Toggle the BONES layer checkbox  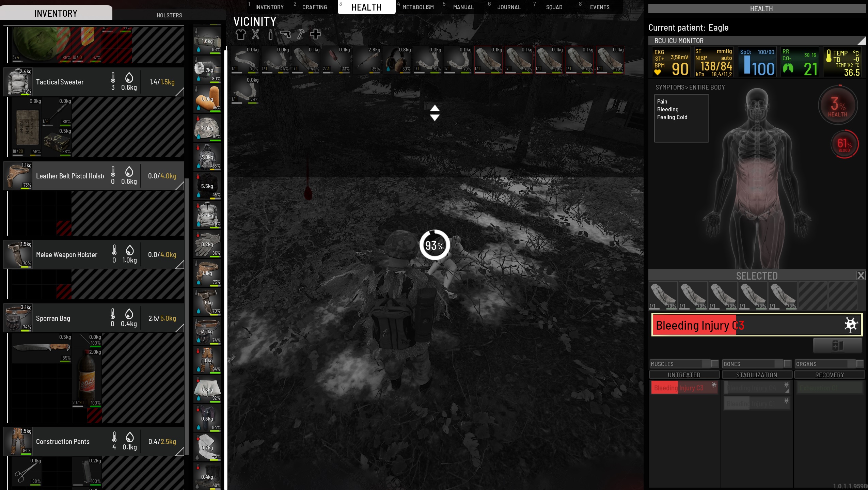788,364
